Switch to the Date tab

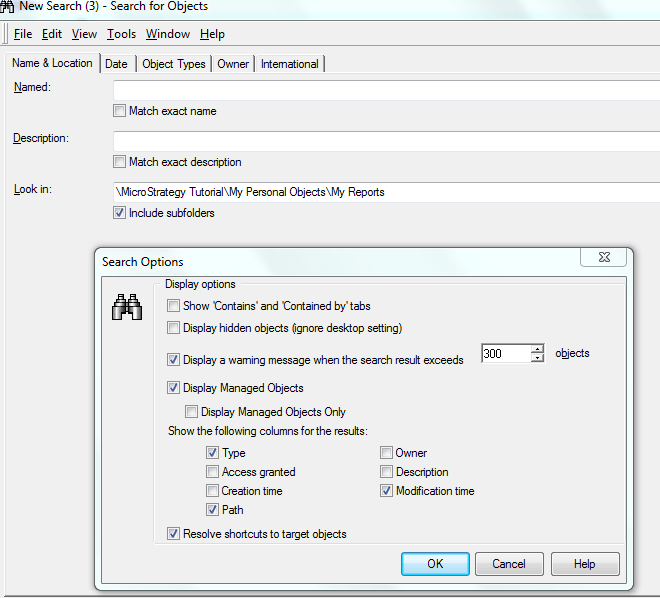pos(117,64)
